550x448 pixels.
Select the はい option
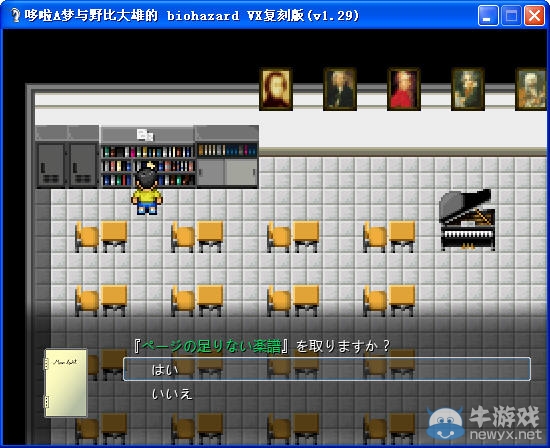[x=327, y=369]
